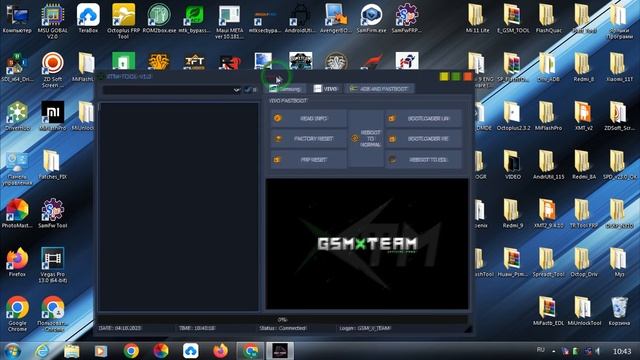Select the XMT_v2 archive icon
The image size is (640, 360).
click(x=584, y=116)
